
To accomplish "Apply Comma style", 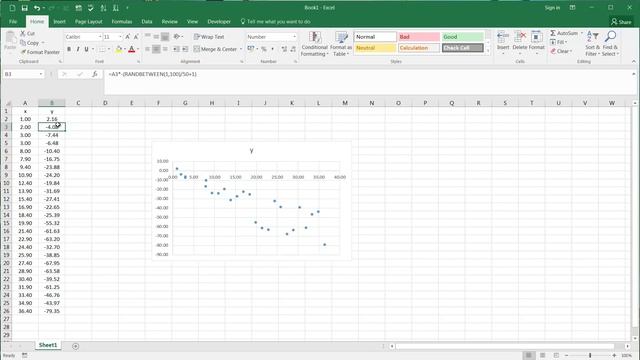I will tap(272, 49).
